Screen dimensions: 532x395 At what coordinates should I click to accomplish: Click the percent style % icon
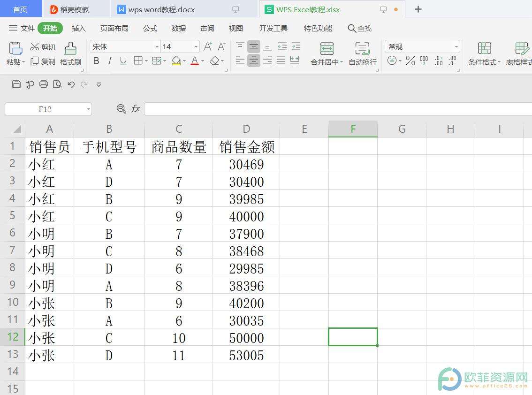coord(410,60)
